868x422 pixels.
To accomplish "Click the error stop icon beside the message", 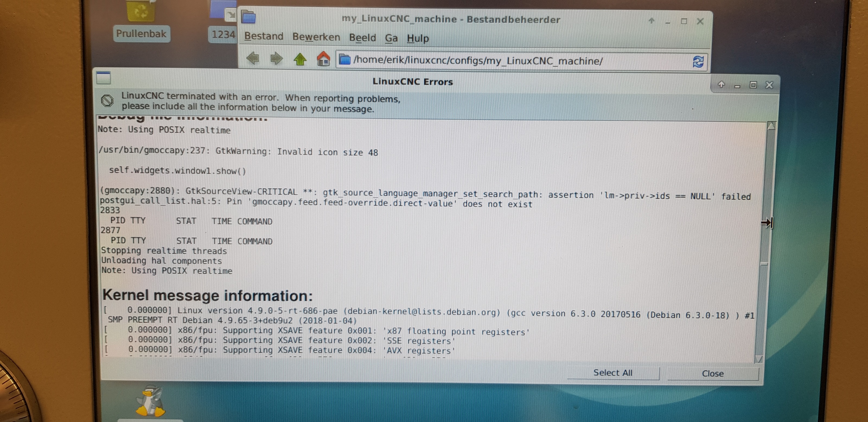I will 107,100.
